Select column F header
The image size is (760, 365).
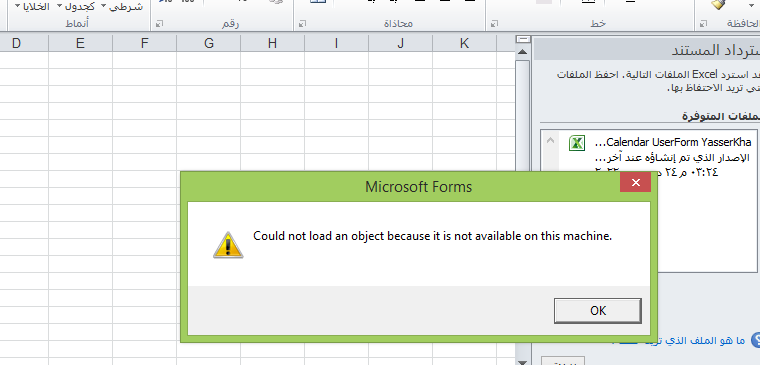tap(144, 44)
